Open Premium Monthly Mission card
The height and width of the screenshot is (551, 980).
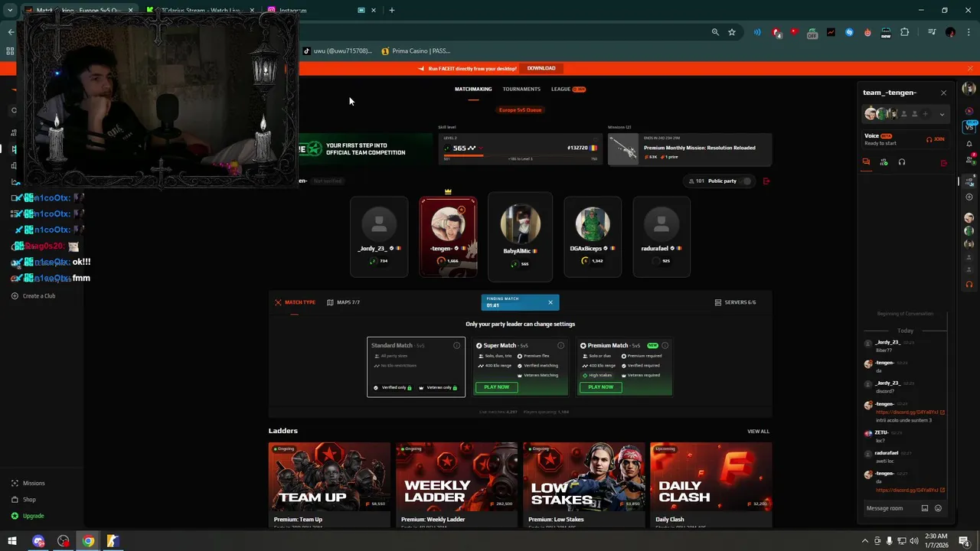click(690, 149)
